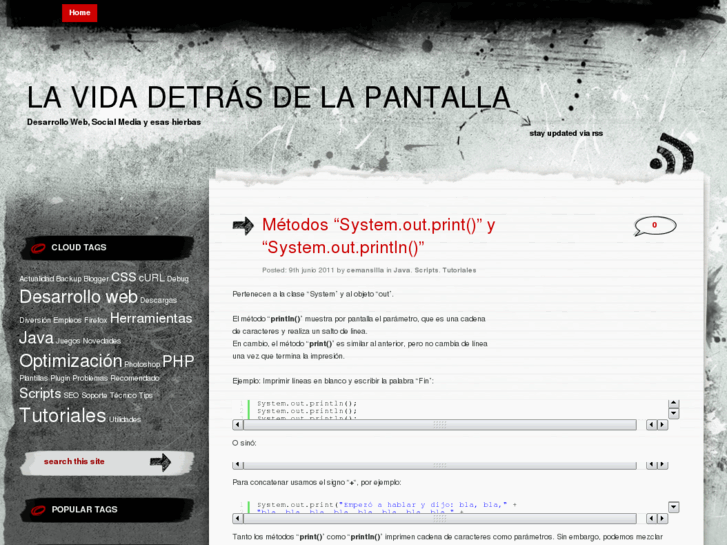View 'Utilidades' tag in cloud
The height and width of the screenshot is (545, 727).
[125, 419]
